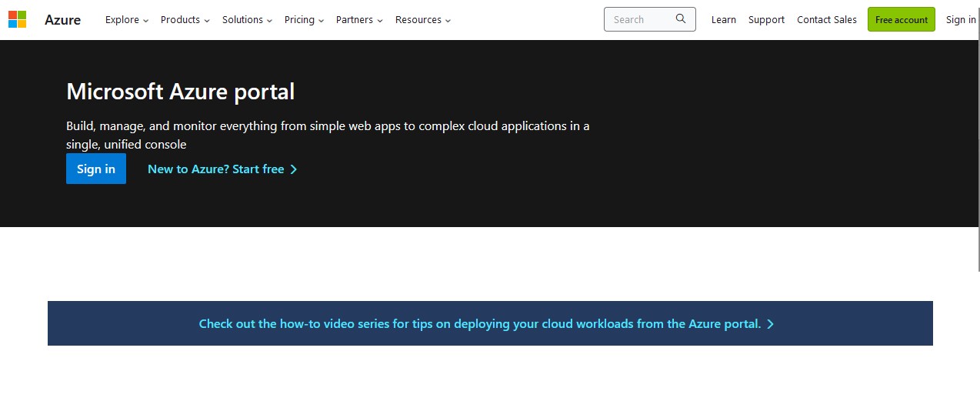Expand the Explore dropdown menu
Image resolution: width=980 pixels, height=418 pixels.
tap(127, 20)
